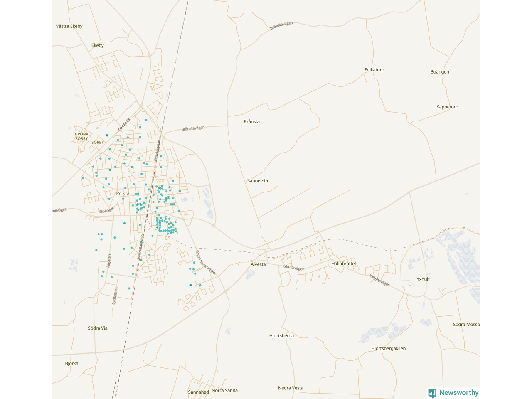Click the Sånnersta place label
This screenshot has height=399, width=532.
[x=257, y=181]
